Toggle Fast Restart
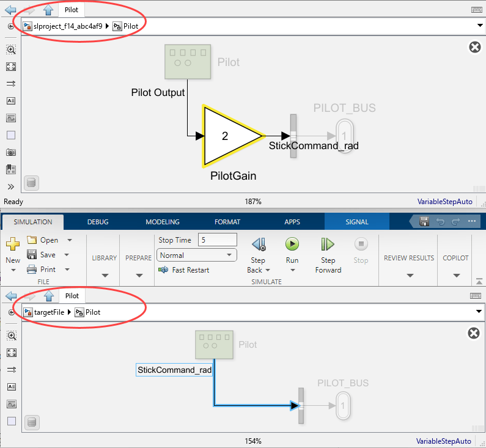This screenshot has width=486, height=448. [x=184, y=270]
